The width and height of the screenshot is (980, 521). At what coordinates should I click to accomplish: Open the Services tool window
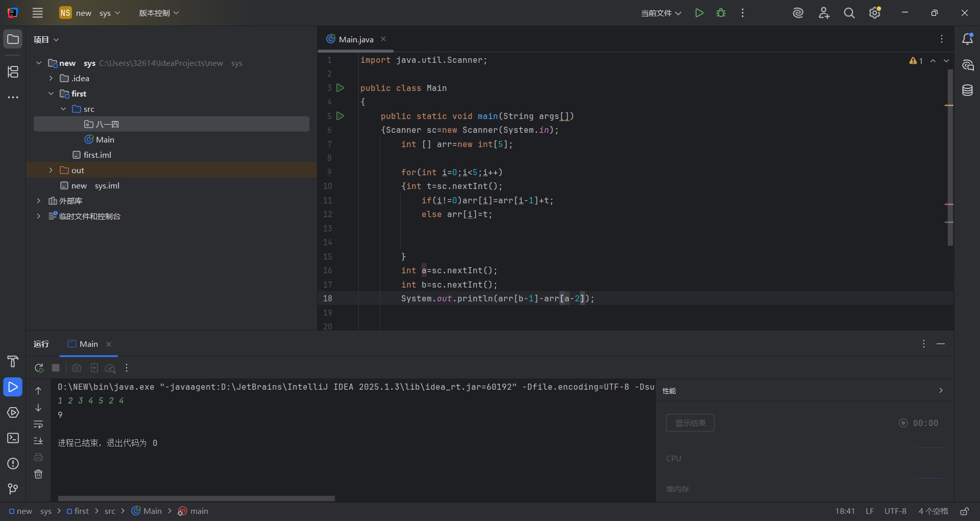(13, 413)
